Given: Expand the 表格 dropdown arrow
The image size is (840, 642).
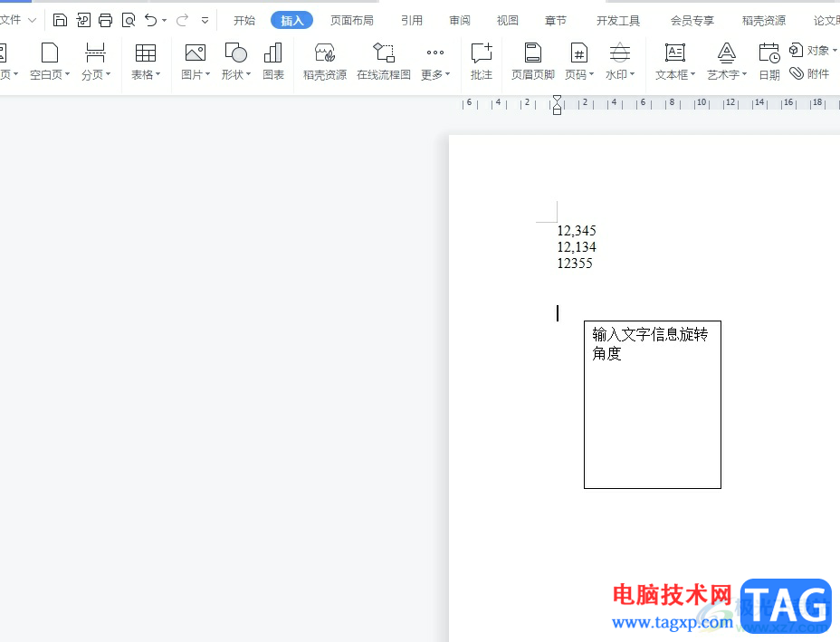Looking at the screenshot, I should (x=158, y=74).
